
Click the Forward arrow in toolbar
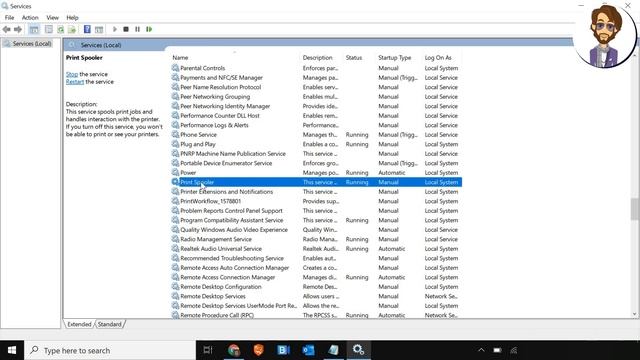18,29
